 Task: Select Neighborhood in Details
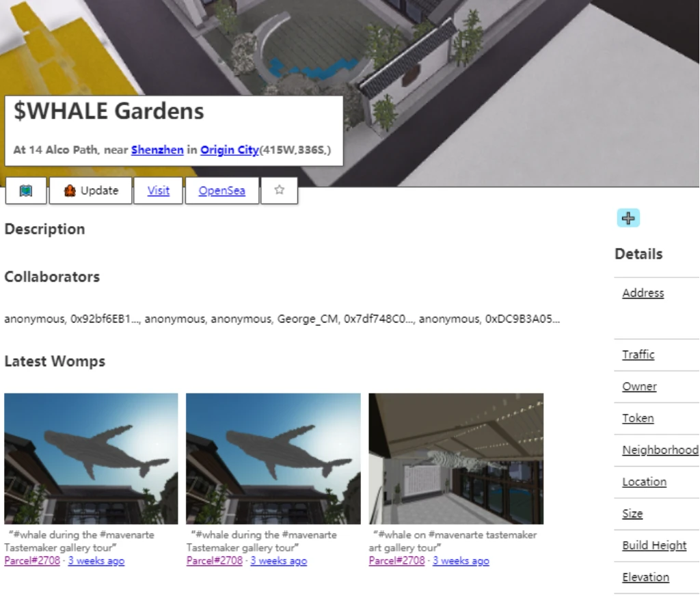(x=660, y=450)
